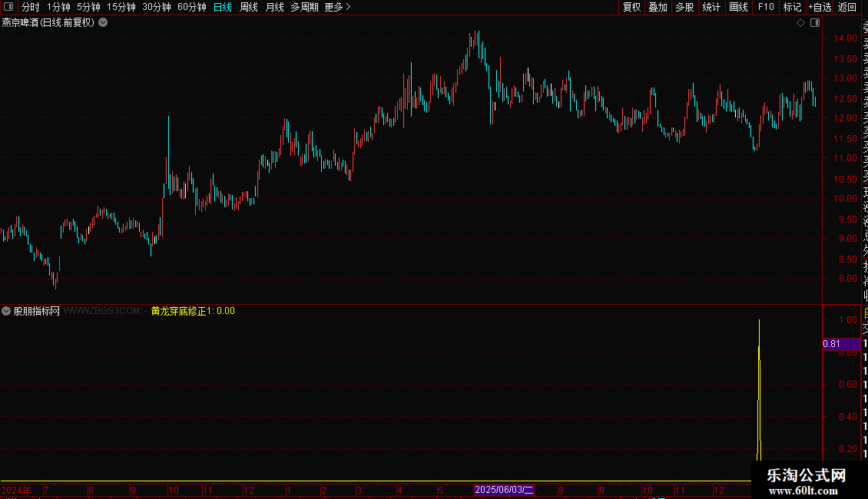Click the 标记 mark button

[x=792, y=7]
